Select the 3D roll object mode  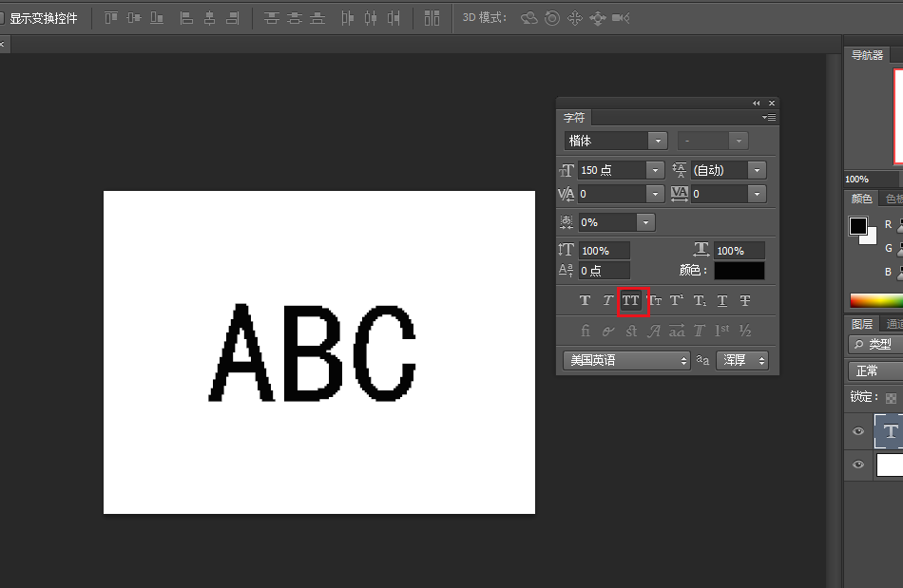(552, 18)
